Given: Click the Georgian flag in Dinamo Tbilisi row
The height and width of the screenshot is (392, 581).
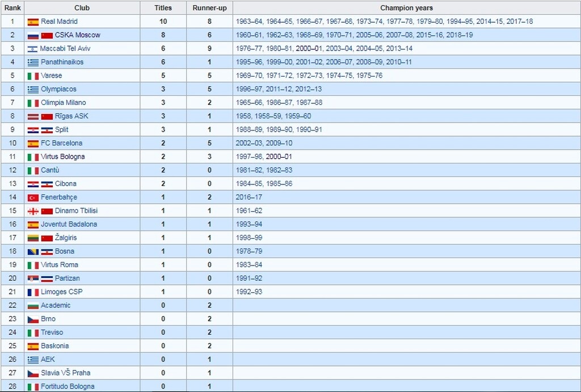Looking at the screenshot, I should pyautogui.click(x=33, y=211).
